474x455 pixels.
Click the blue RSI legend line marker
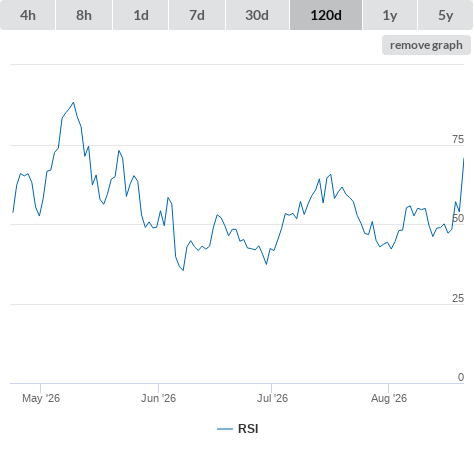(x=225, y=429)
